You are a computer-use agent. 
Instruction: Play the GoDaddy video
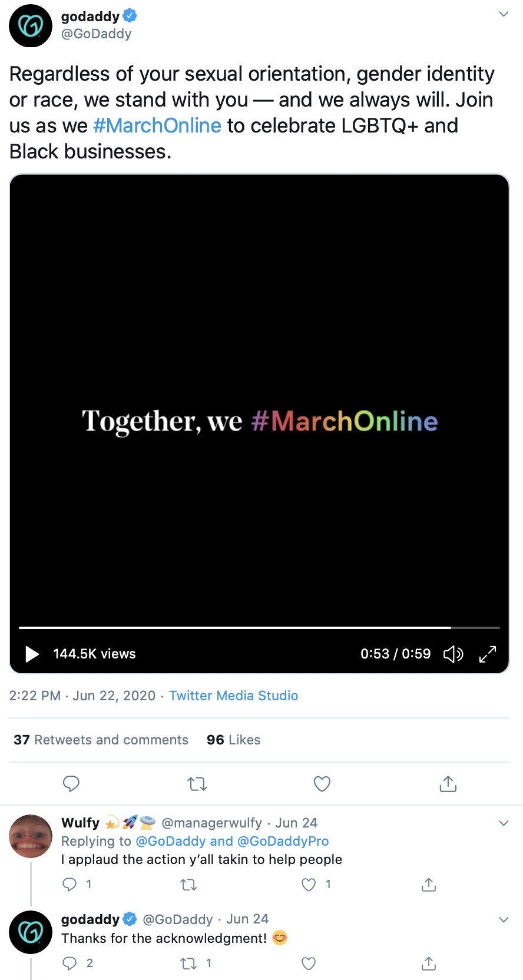32,654
